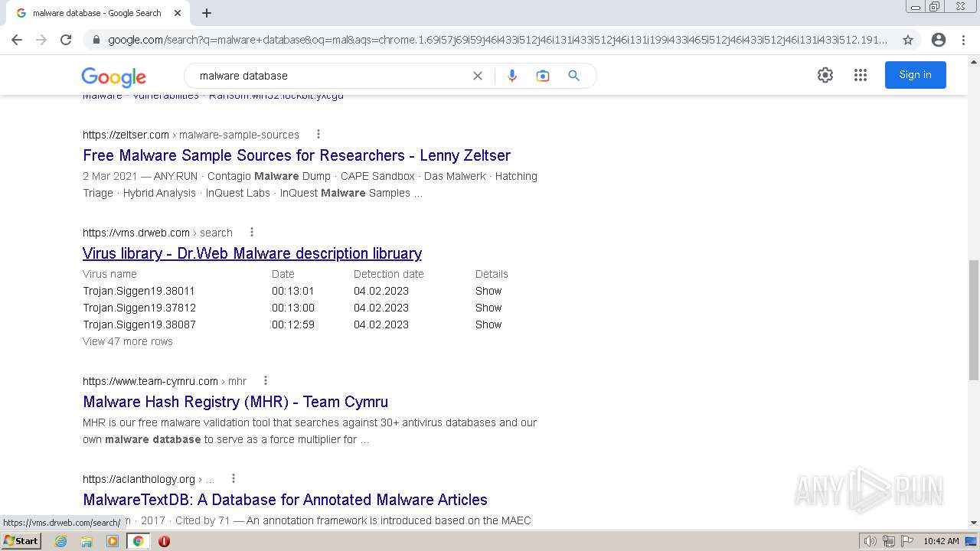Open options for team-cymru.com result
This screenshot has height=551, width=980.
click(265, 380)
